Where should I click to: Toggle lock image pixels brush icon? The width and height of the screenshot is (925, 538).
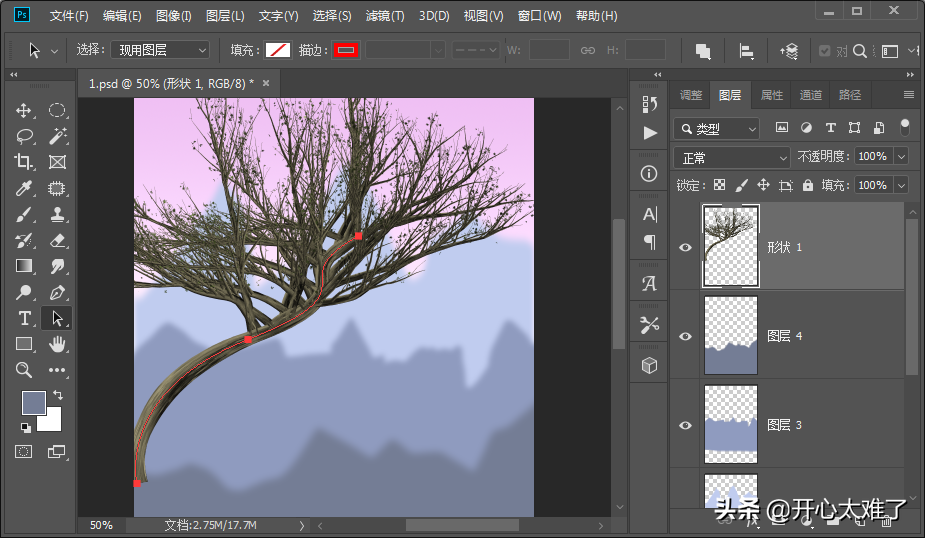click(x=742, y=185)
